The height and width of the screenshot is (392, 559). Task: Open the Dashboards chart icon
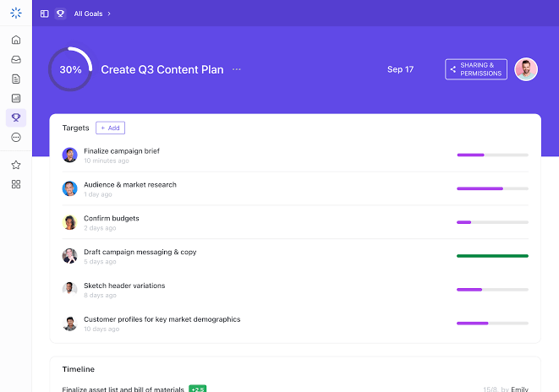click(16, 98)
